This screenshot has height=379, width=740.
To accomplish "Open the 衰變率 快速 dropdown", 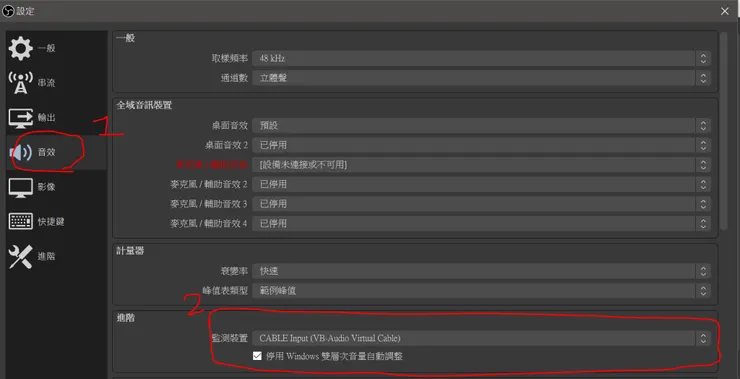I will click(481, 271).
